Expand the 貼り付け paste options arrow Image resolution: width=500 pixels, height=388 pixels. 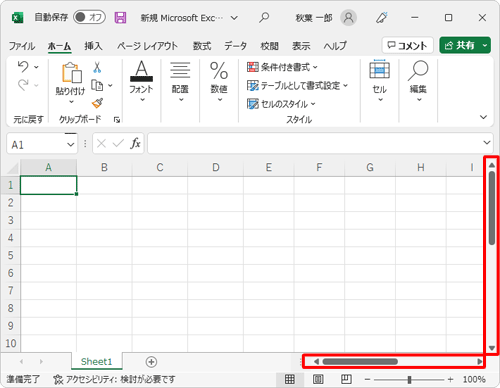pyautogui.click(x=71, y=102)
